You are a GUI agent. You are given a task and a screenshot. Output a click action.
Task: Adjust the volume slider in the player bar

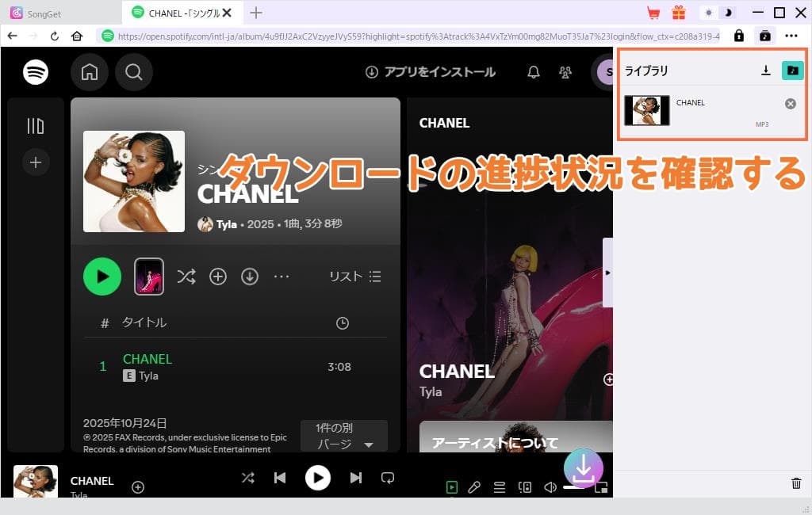[575, 487]
